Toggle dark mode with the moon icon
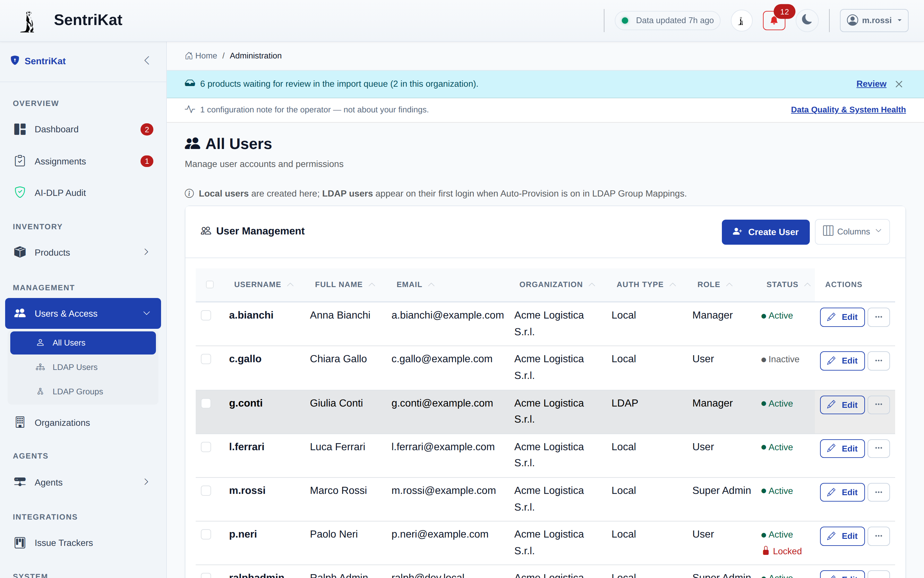The height and width of the screenshot is (578, 924). click(x=807, y=20)
